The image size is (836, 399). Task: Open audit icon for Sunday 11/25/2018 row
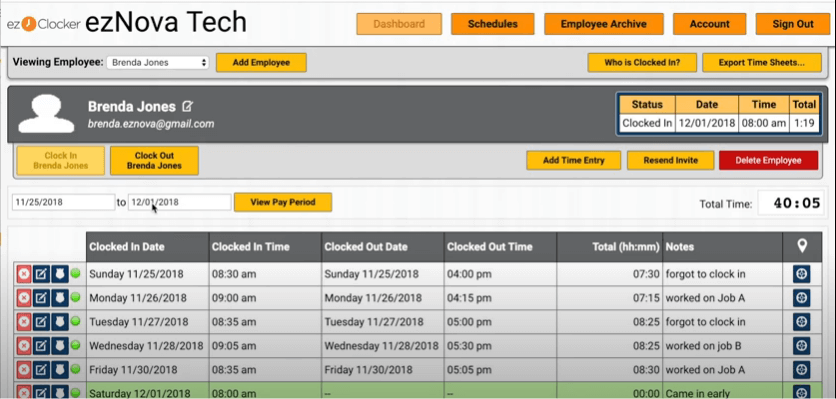[60, 274]
